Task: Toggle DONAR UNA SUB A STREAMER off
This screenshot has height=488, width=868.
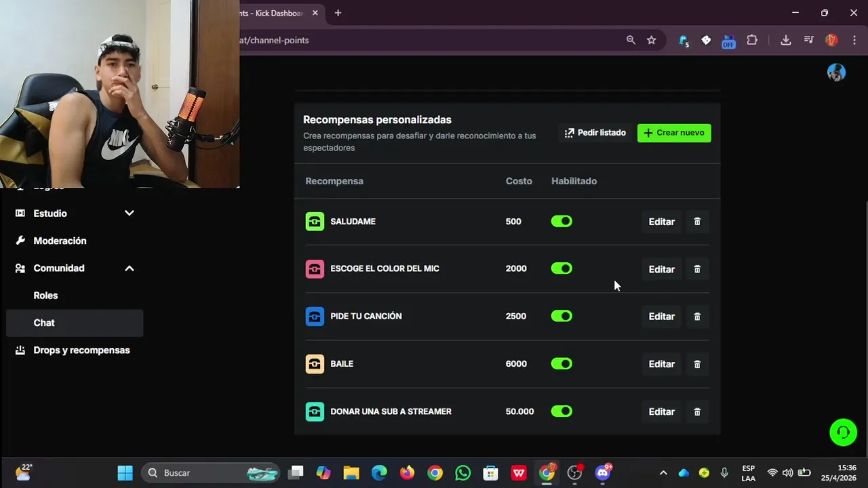Action: click(x=561, y=411)
